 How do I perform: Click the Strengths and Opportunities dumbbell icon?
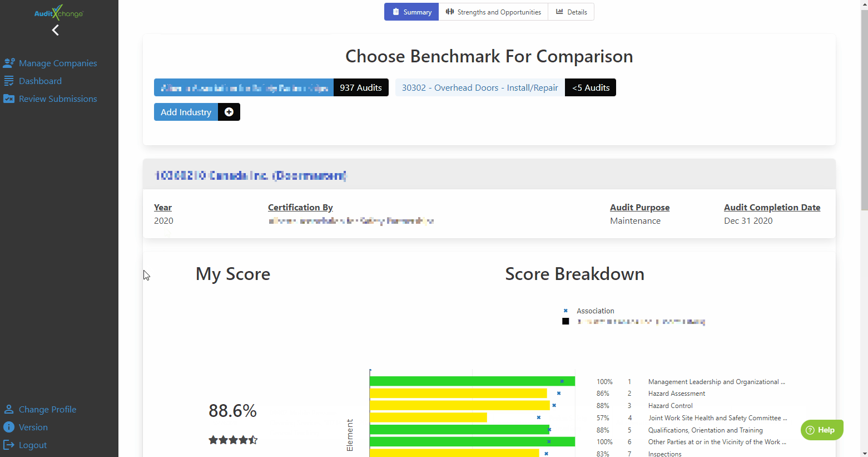click(450, 12)
